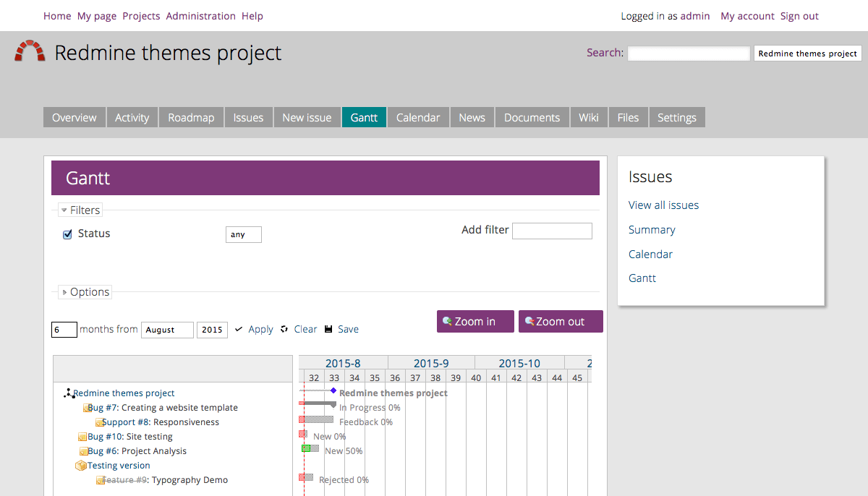Click the reload icon beside Clear

pyautogui.click(x=284, y=329)
